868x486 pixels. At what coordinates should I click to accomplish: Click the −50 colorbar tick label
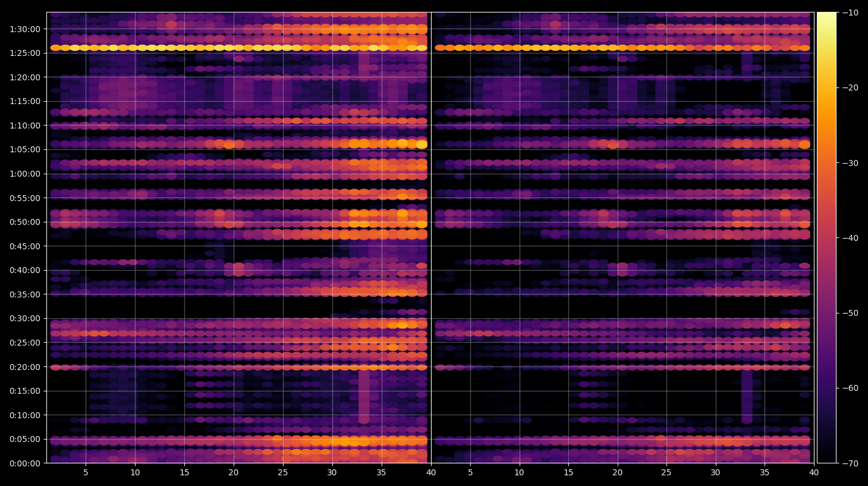click(x=850, y=313)
